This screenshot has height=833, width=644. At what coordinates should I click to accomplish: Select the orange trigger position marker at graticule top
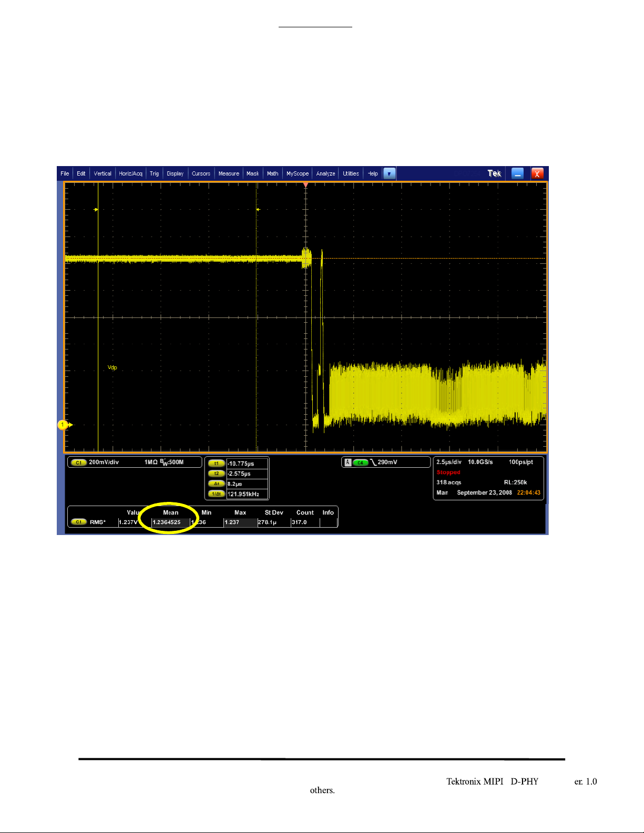[305, 185]
